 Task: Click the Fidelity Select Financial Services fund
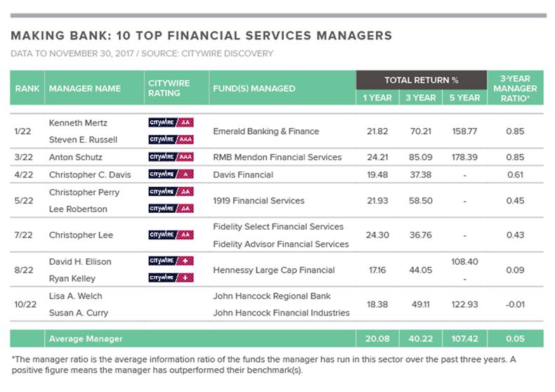pyautogui.click(x=278, y=226)
